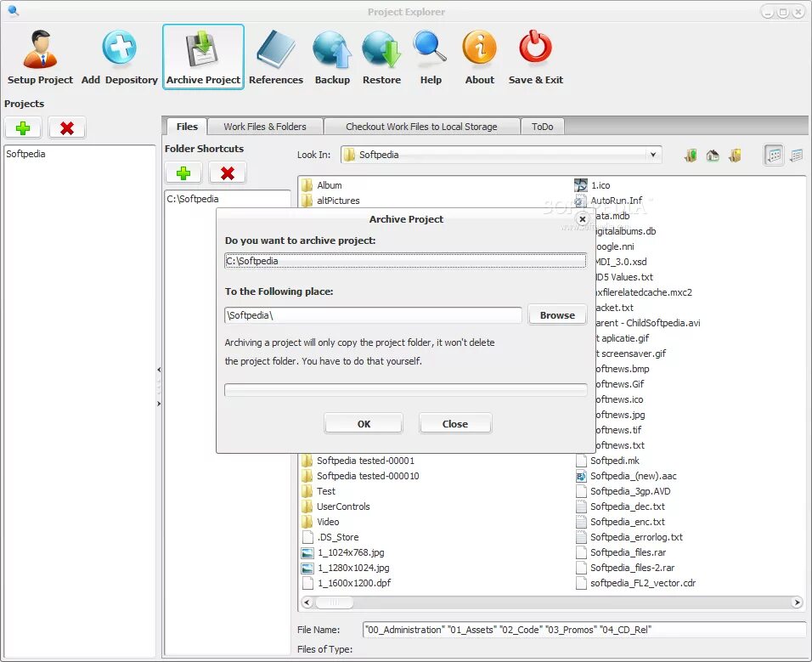Select the Album folder icon

click(307, 185)
